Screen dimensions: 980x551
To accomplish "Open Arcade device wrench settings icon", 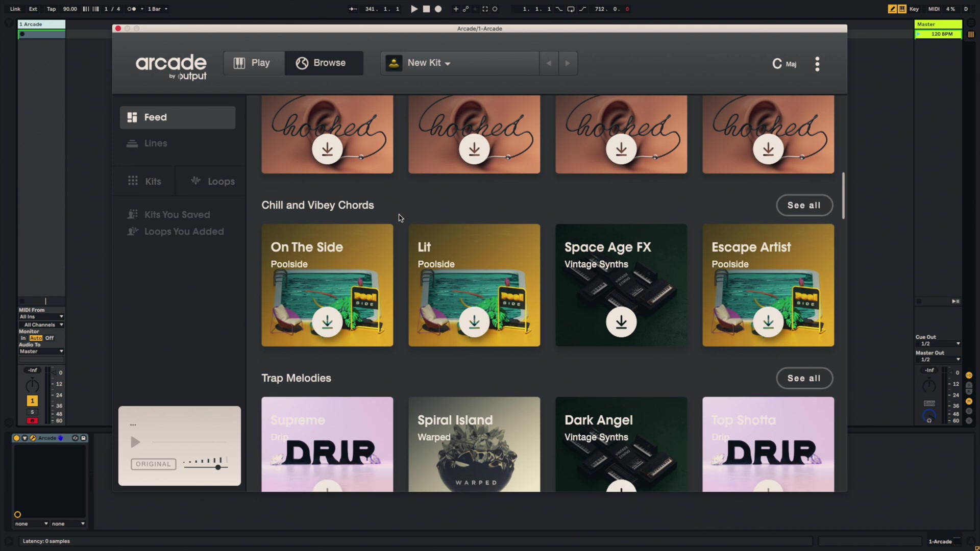I will (x=33, y=438).
